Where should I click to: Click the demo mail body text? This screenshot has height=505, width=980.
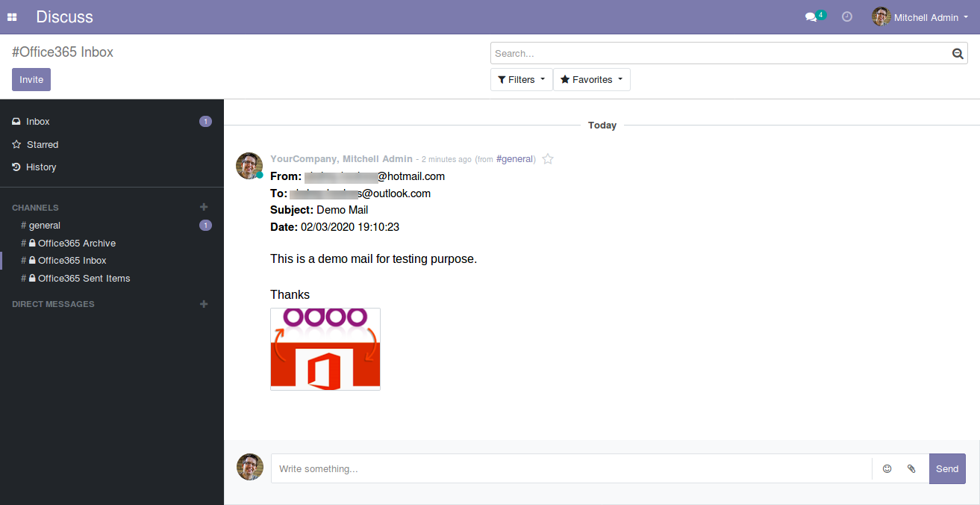tap(373, 259)
